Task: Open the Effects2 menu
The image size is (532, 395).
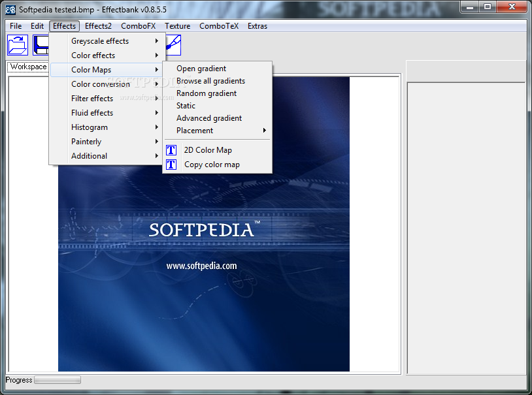Action: [98, 26]
